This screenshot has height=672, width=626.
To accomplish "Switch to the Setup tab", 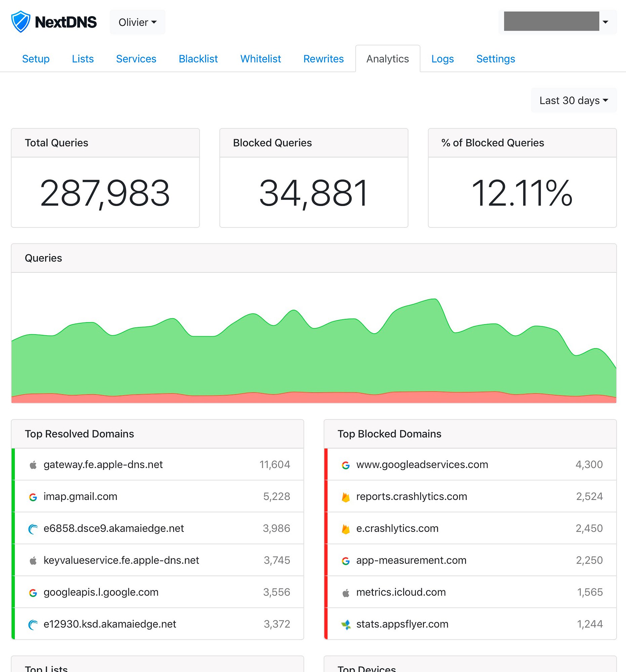I will pyautogui.click(x=36, y=59).
